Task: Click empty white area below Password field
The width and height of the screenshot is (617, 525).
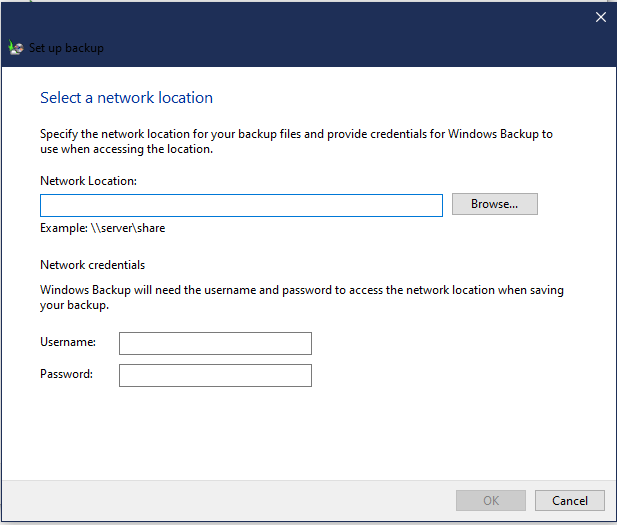Action: point(300,430)
